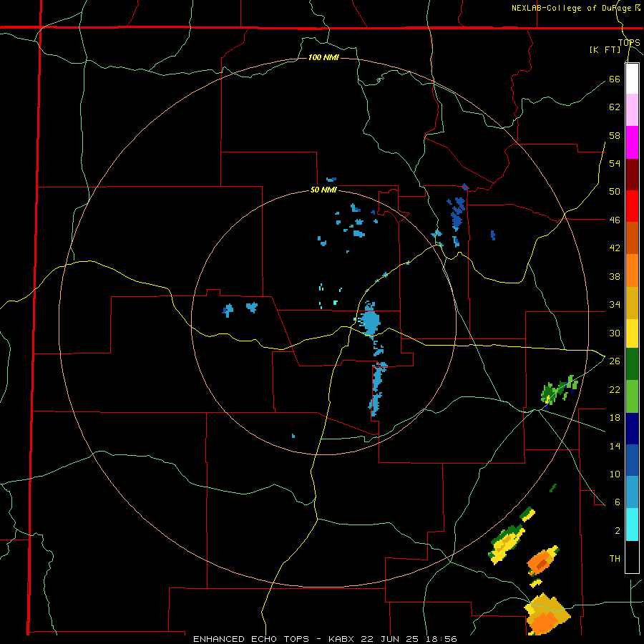This screenshot has height=644, width=644.
Task: Click the legend value 38
Action: [x=615, y=276]
